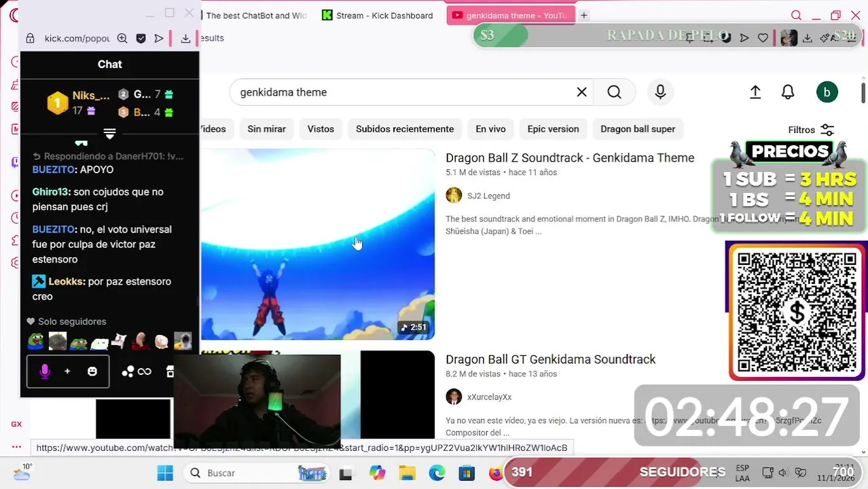Open the emoji picker in Kick chat
Image resolution: width=868 pixels, height=489 pixels.
click(92, 372)
